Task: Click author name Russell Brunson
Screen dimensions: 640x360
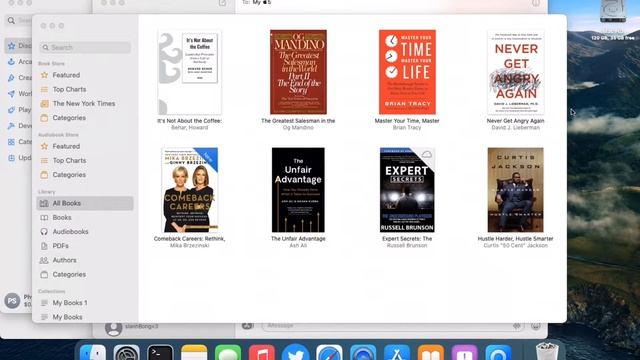Action: (407, 246)
